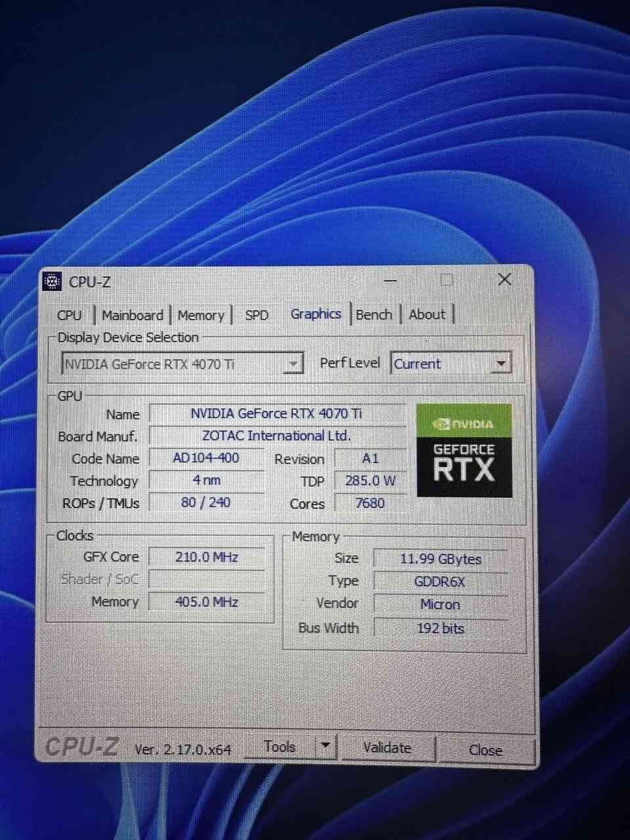
Task: Click the GFX Core 210.0 MHz value
Action: point(207,557)
